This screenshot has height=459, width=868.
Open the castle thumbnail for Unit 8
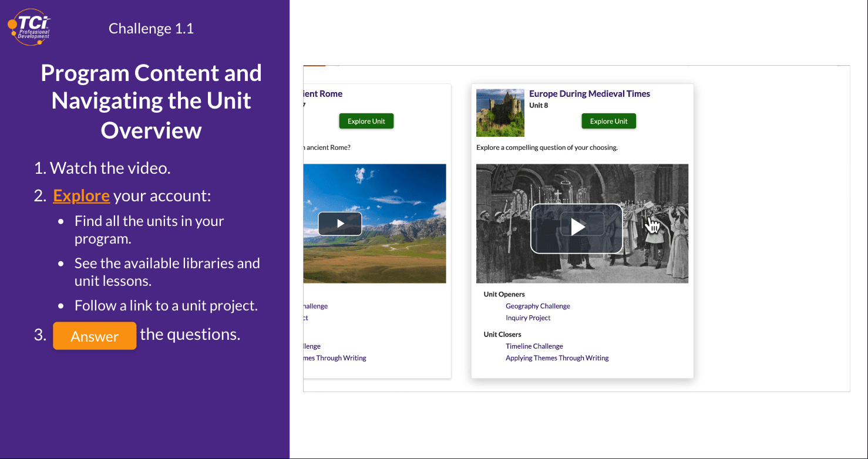[x=500, y=113]
